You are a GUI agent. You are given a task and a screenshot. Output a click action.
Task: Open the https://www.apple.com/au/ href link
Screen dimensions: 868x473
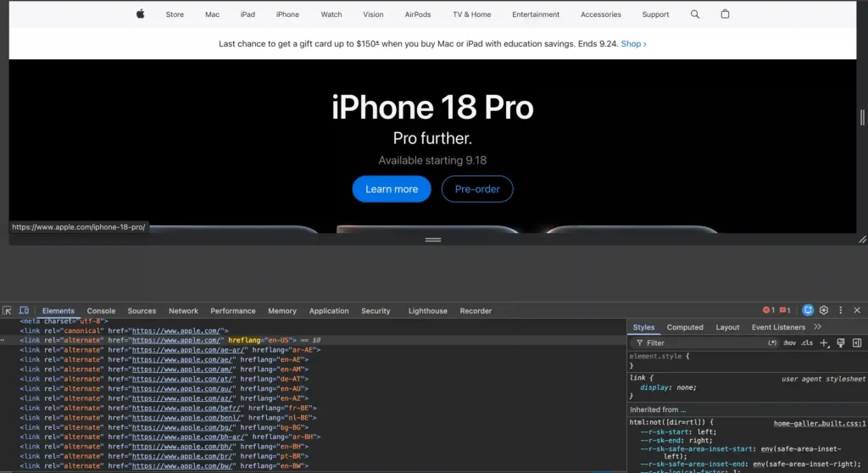click(x=182, y=389)
